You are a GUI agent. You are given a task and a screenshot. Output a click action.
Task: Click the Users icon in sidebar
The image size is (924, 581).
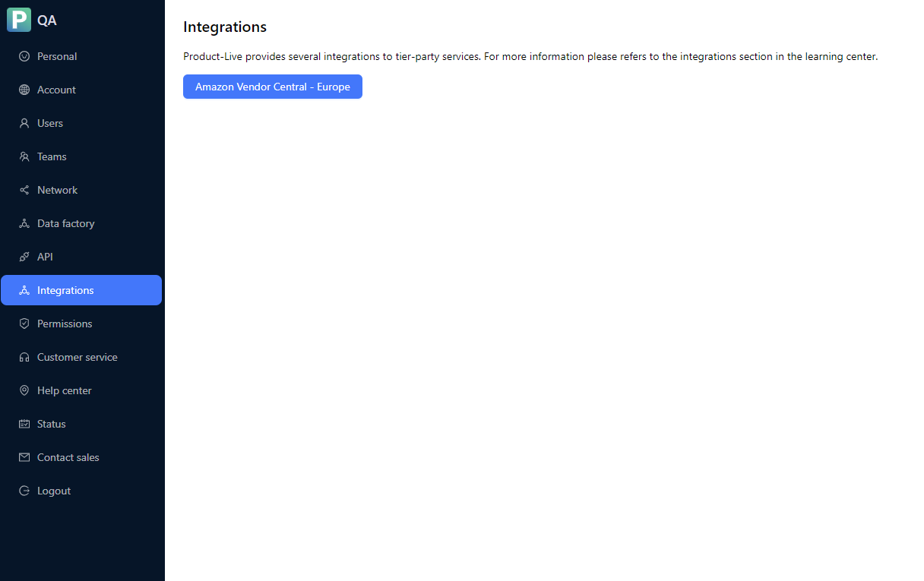point(25,123)
